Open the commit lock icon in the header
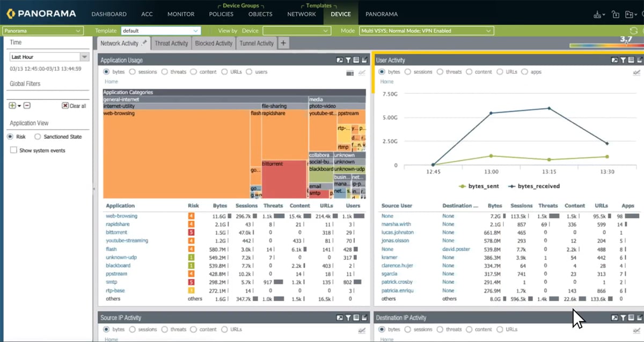644x342 pixels. tap(616, 14)
